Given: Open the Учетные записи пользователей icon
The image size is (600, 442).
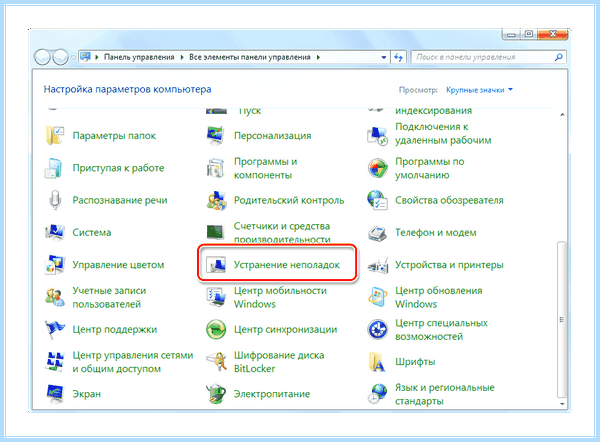Looking at the screenshot, I should point(55,297).
